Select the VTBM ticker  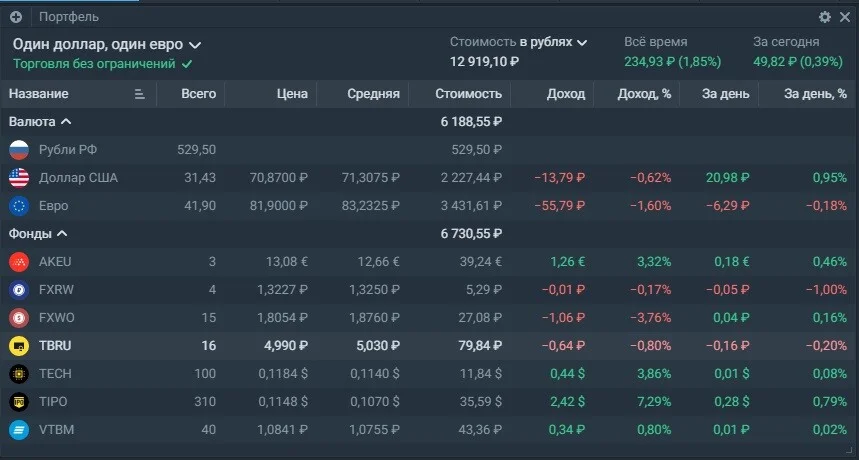(x=56, y=429)
